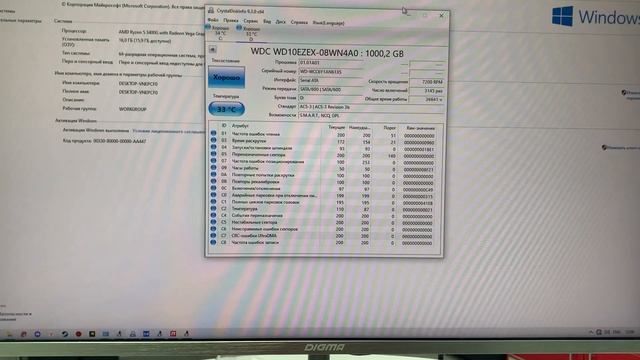Open the Вид menu

click(x=267, y=22)
